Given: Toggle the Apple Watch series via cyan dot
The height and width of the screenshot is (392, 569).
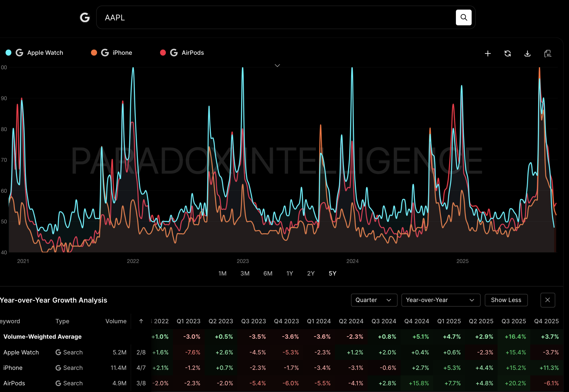Looking at the screenshot, I should pos(8,53).
